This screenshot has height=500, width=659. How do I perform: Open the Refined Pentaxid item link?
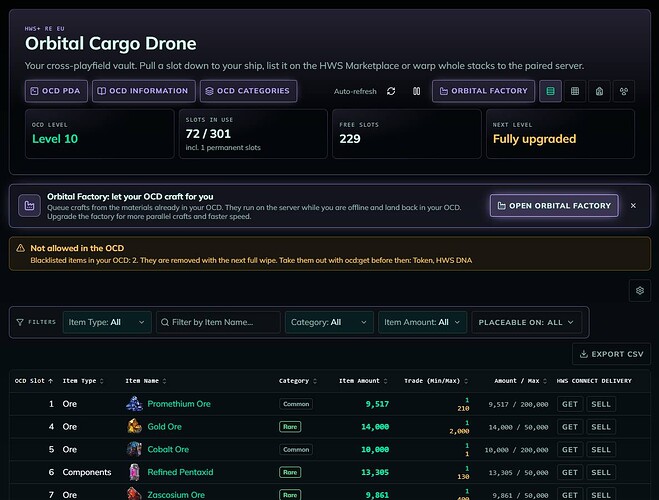[x=180, y=472]
